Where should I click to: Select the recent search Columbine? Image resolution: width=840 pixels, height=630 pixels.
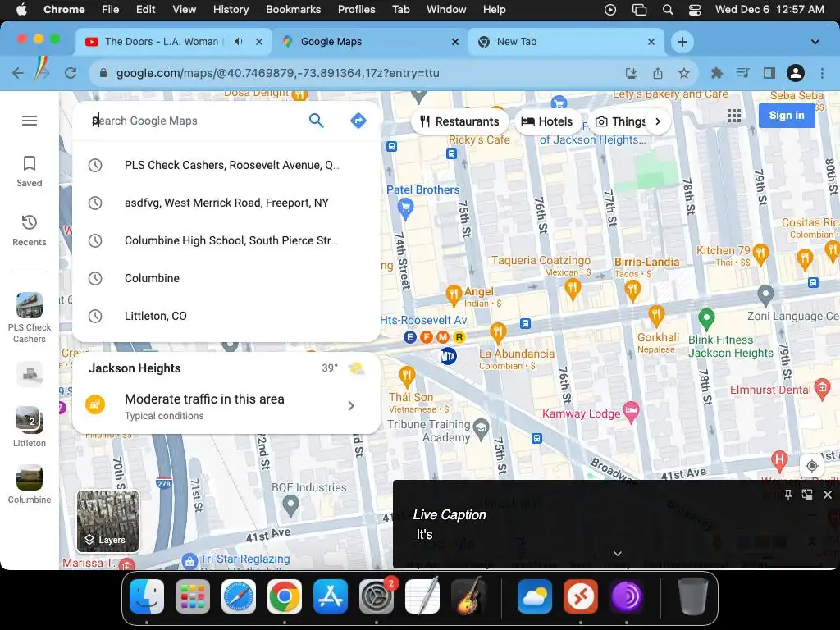coord(226,278)
